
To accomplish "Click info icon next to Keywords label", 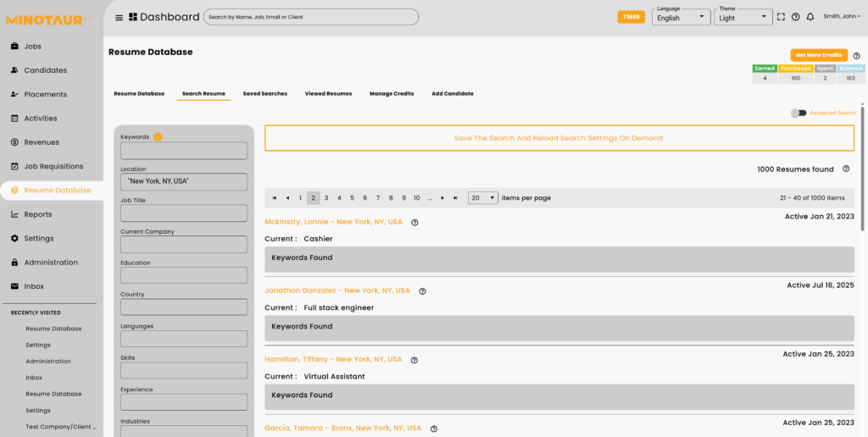I will 158,136.
